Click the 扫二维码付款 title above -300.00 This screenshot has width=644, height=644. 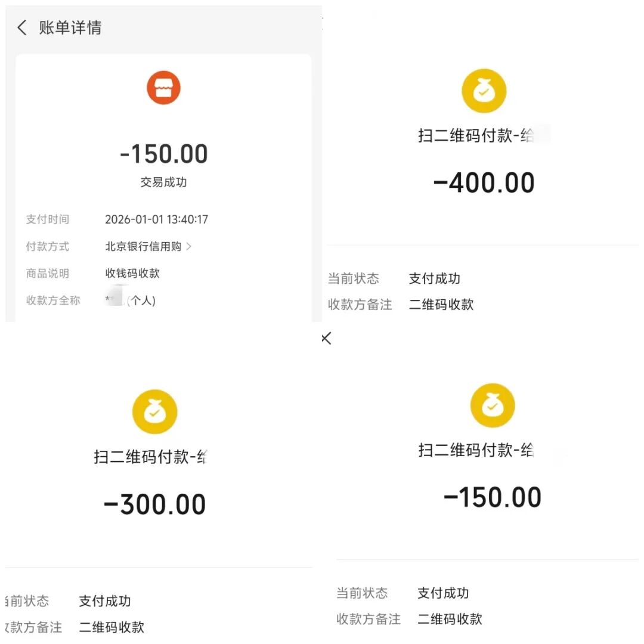(150, 457)
